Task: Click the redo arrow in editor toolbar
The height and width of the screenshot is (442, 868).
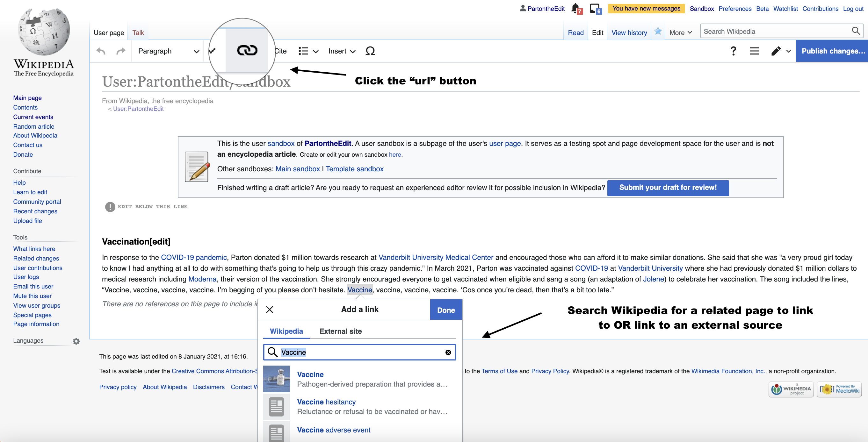Action: click(121, 51)
